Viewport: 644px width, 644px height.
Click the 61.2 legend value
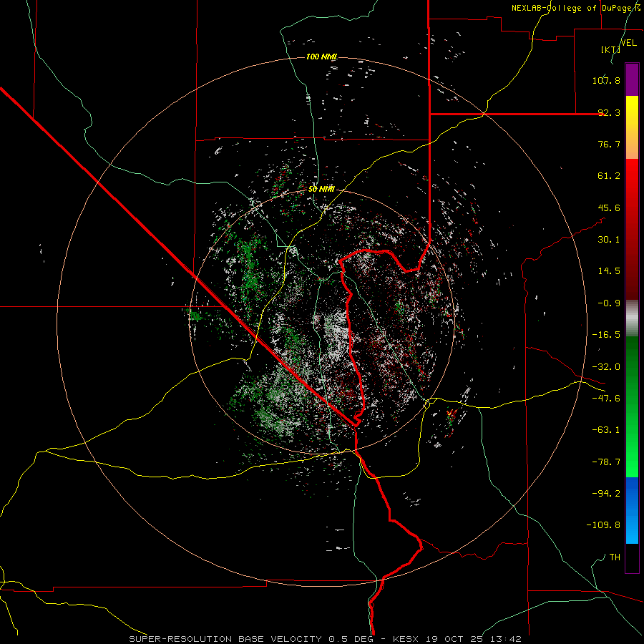click(x=609, y=176)
